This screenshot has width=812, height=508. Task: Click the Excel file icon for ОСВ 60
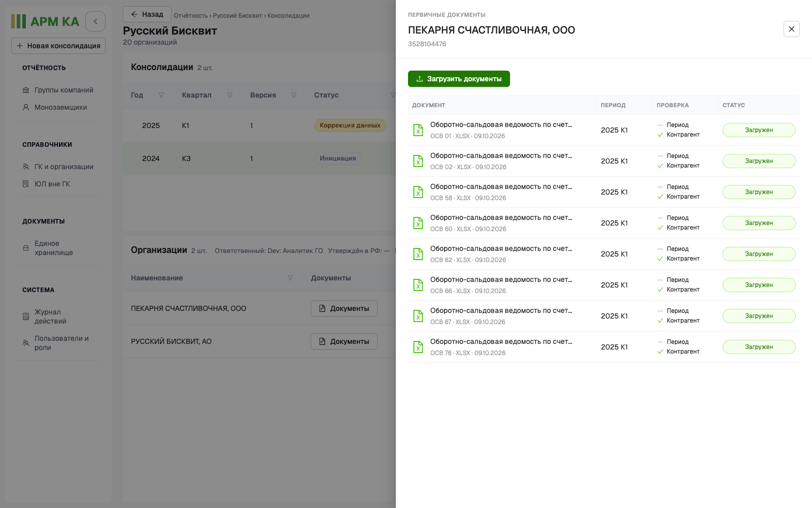pos(418,223)
